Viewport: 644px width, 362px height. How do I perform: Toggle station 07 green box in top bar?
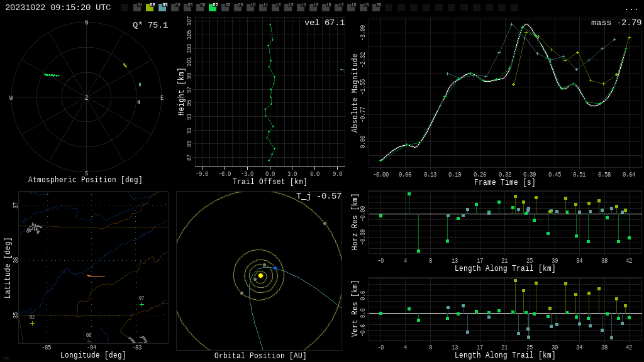(213, 8)
